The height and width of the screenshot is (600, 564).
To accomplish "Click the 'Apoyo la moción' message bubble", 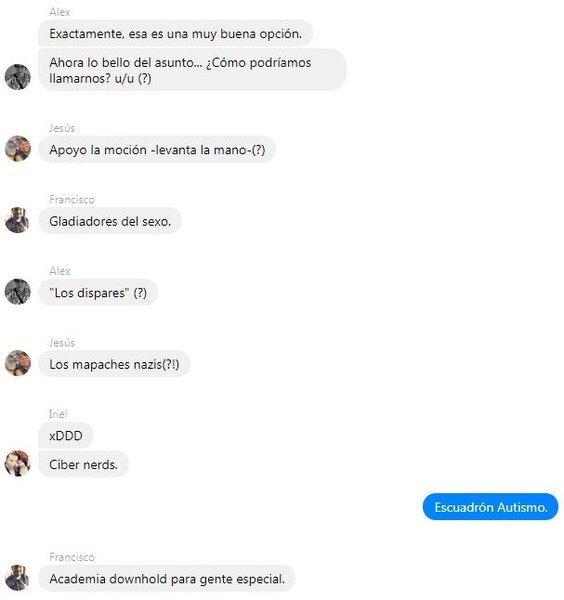I will tap(157, 150).
